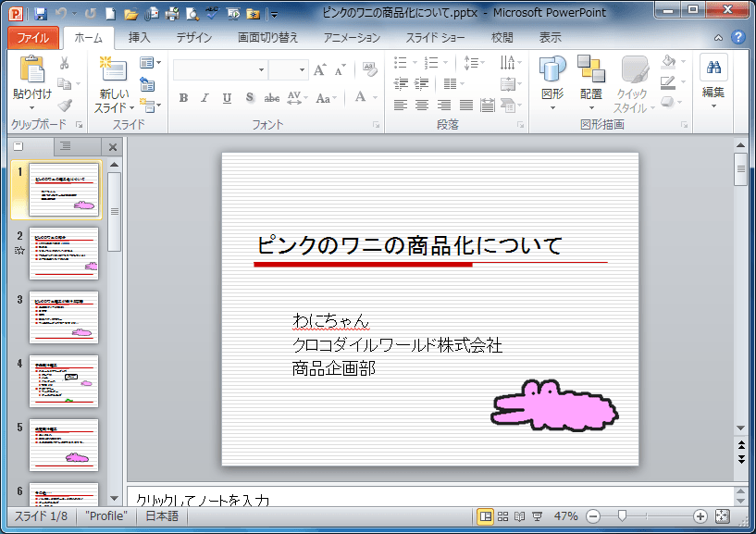The width and height of the screenshot is (756, 534).
Task: Start Slide Show icon in status bar
Action: coord(537,516)
